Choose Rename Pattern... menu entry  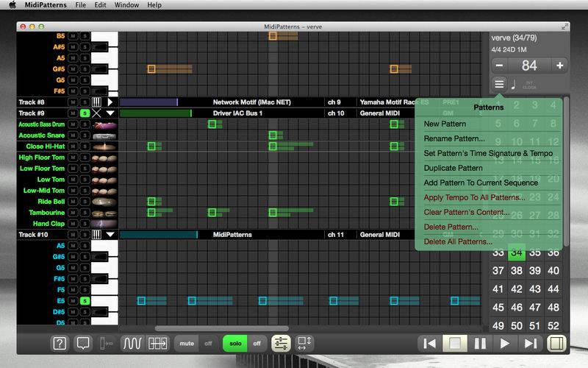pyautogui.click(x=453, y=138)
